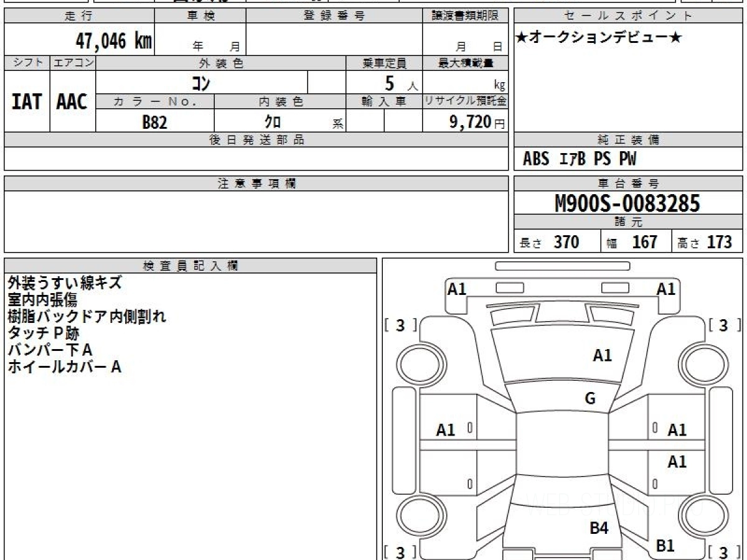Select the inspector note タッチP跡

pyautogui.click(x=44, y=334)
